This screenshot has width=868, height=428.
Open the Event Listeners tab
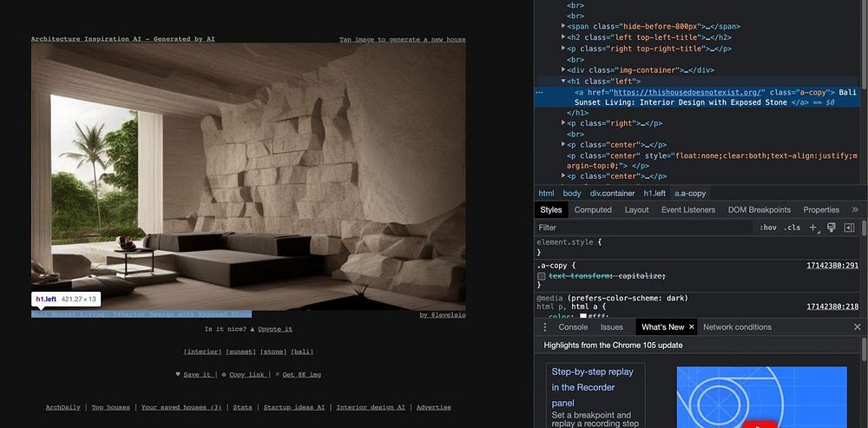coord(688,210)
